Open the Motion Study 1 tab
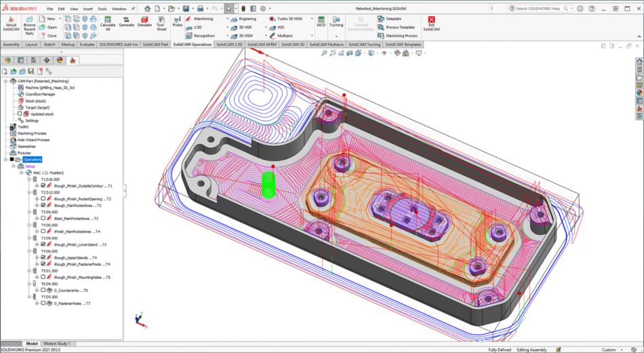The height and width of the screenshot is (353, 644). click(x=57, y=343)
